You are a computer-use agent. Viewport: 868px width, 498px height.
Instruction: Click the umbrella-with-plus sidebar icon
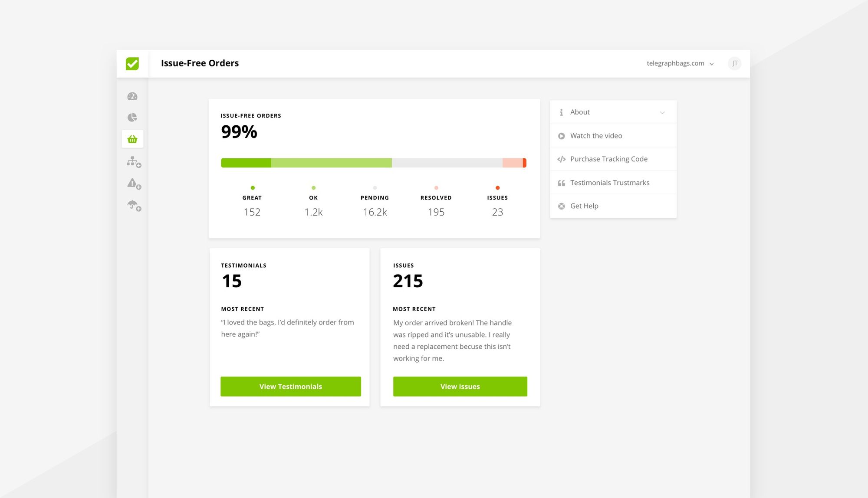(133, 205)
